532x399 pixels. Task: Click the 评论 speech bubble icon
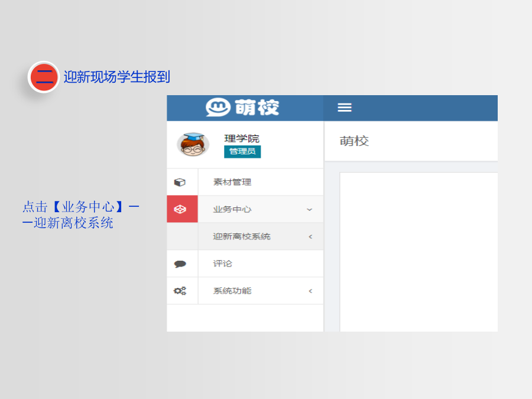[180, 264]
